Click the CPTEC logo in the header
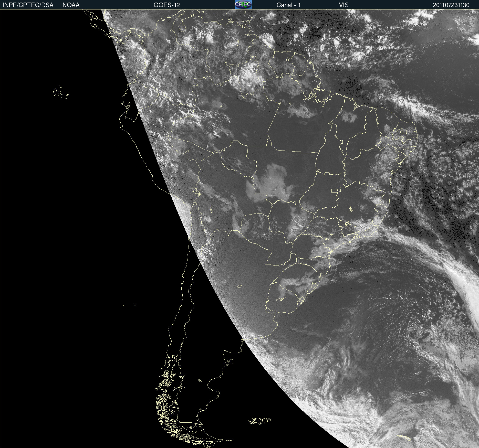The image size is (479, 448). (243, 5)
